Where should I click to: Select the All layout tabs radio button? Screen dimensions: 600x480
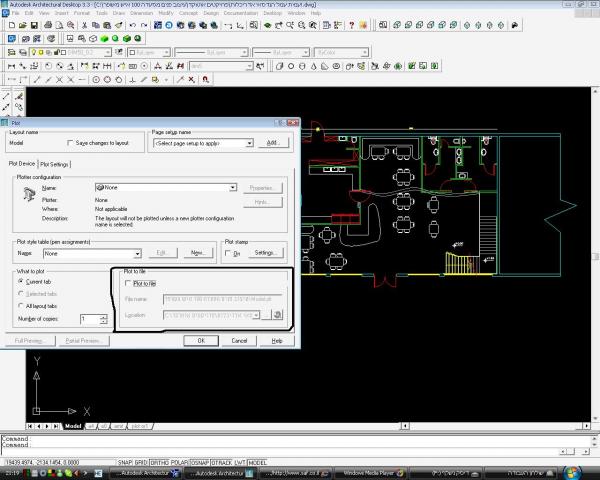(x=21, y=306)
